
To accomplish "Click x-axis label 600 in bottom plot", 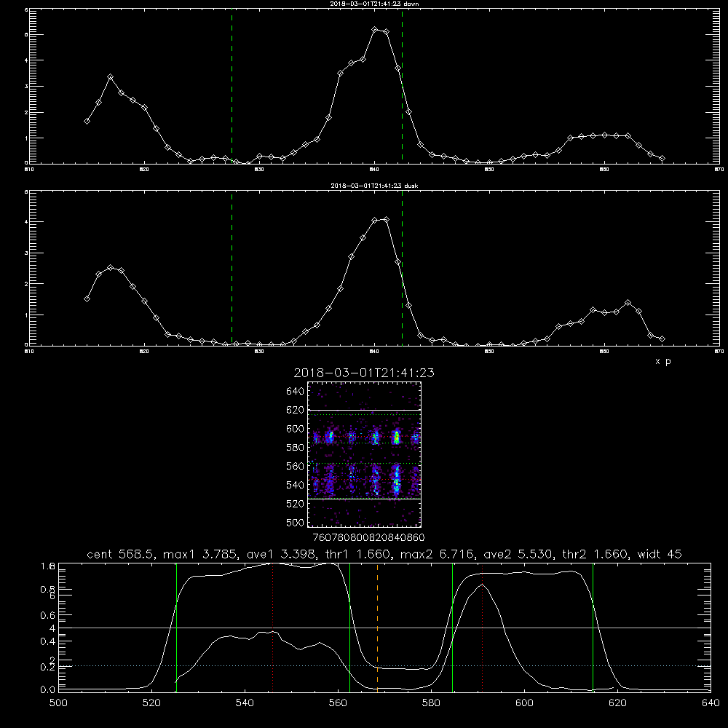I will (524, 703).
